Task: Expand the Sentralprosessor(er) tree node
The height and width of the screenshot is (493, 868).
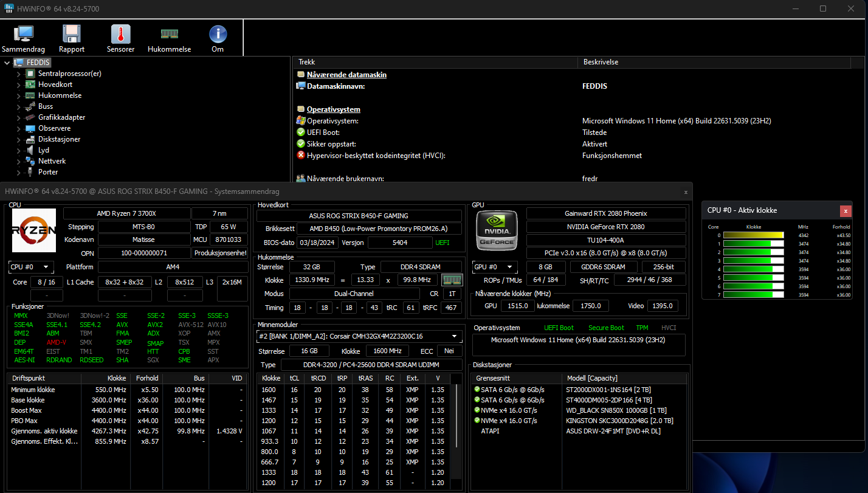Action: pyautogui.click(x=18, y=74)
